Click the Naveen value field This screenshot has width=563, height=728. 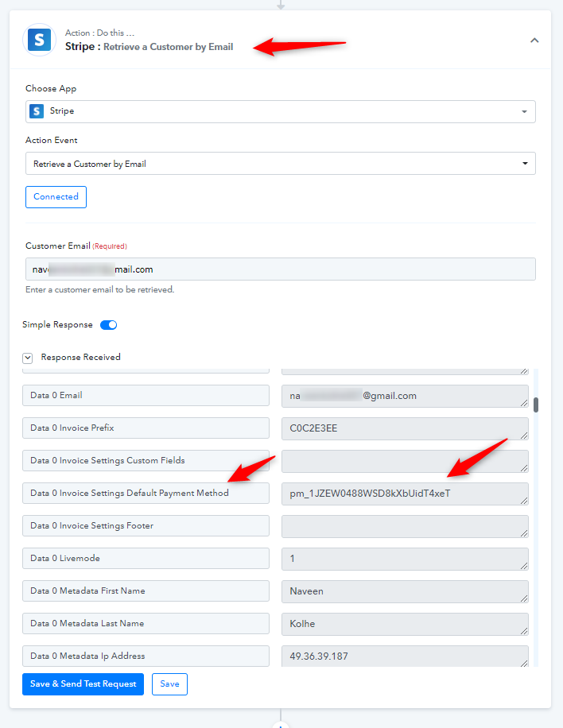pos(405,591)
